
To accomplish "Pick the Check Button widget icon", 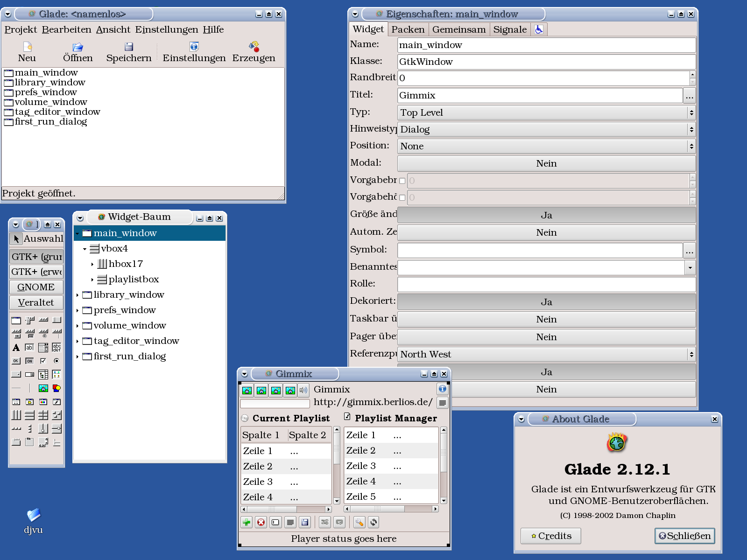I will (x=43, y=361).
